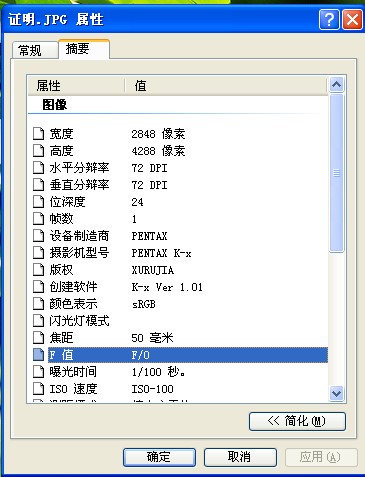This screenshot has height=477, width=365.
Task: Click the 值 column header
Action: coord(226,86)
